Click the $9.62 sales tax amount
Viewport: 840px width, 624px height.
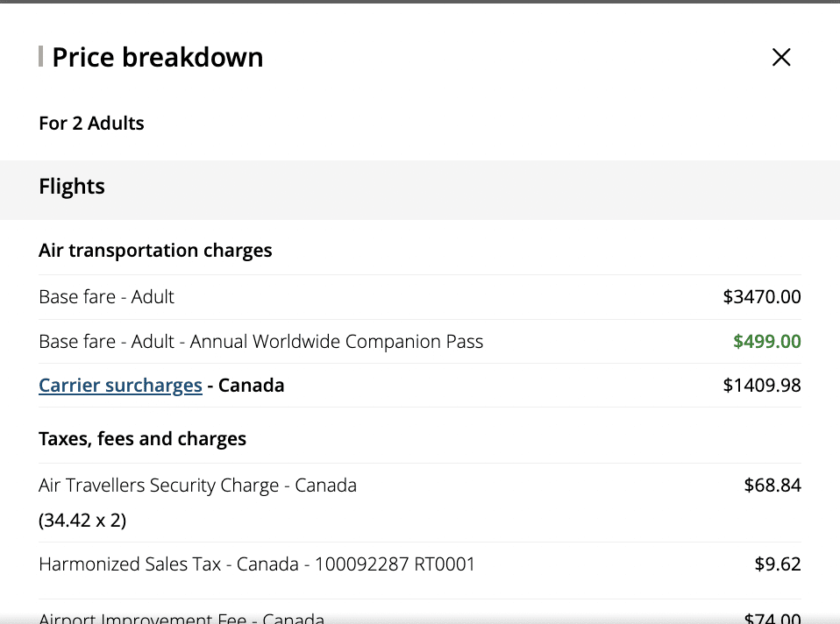click(x=777, y=564)
